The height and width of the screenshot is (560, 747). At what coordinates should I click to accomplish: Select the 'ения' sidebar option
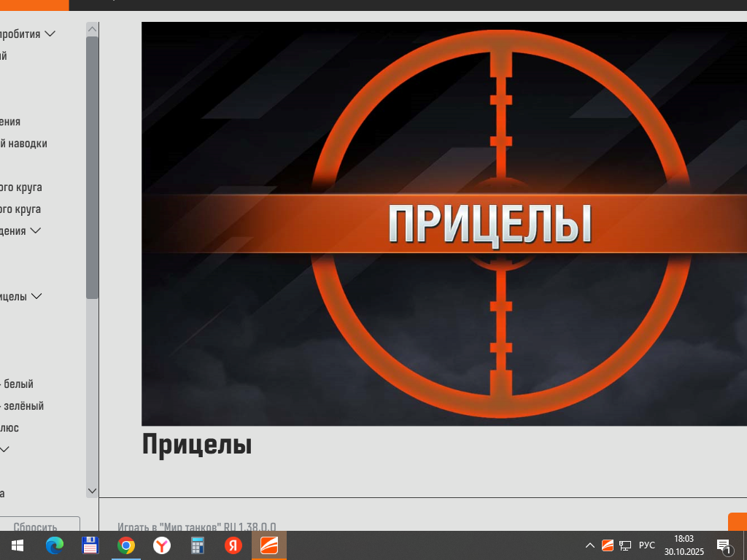coord(10,122)
